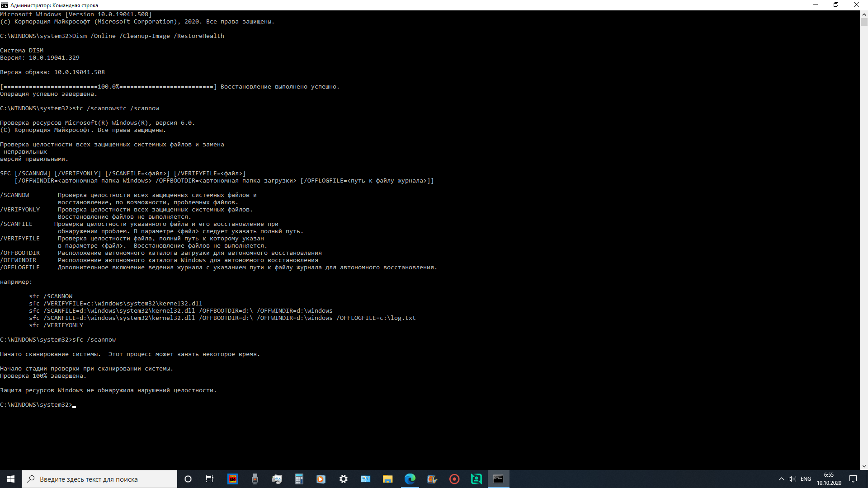
Task: Open Task View from the taskbar
Action: click(210, 479)
